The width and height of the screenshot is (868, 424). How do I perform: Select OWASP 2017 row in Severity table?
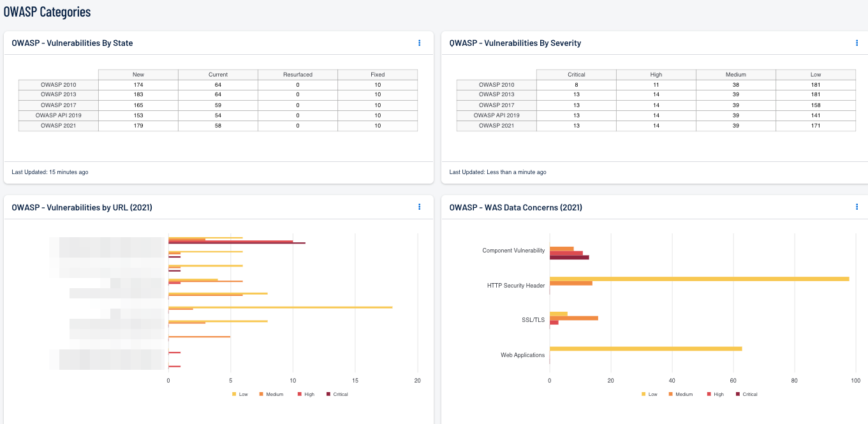656,105
